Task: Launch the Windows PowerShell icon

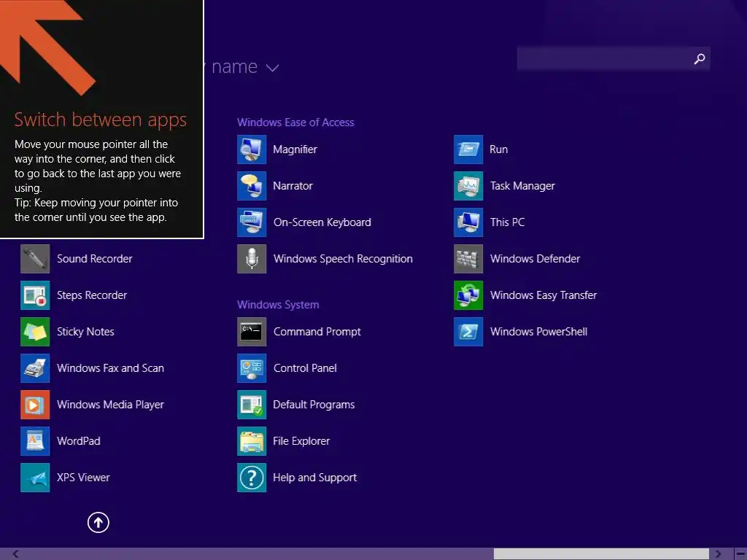Action: click(x=468, y=332)
